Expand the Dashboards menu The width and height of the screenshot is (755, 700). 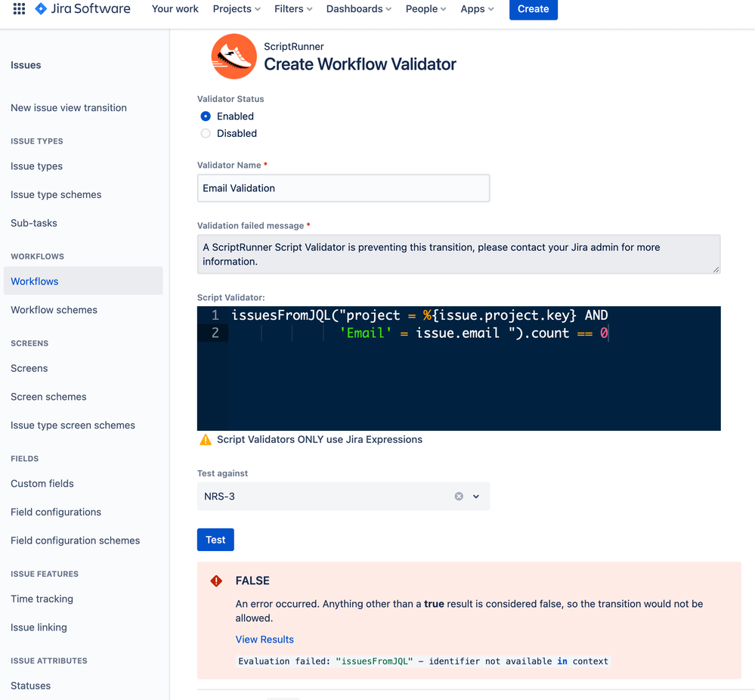(359, 8)
